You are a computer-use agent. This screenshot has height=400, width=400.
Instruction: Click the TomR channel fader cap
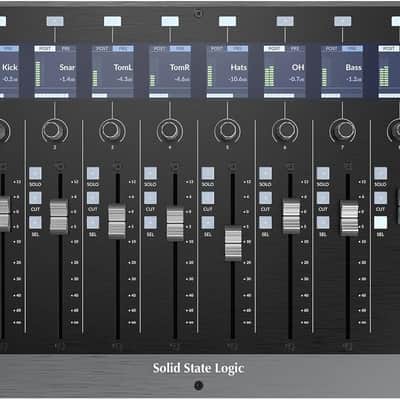tap(175, 223)
